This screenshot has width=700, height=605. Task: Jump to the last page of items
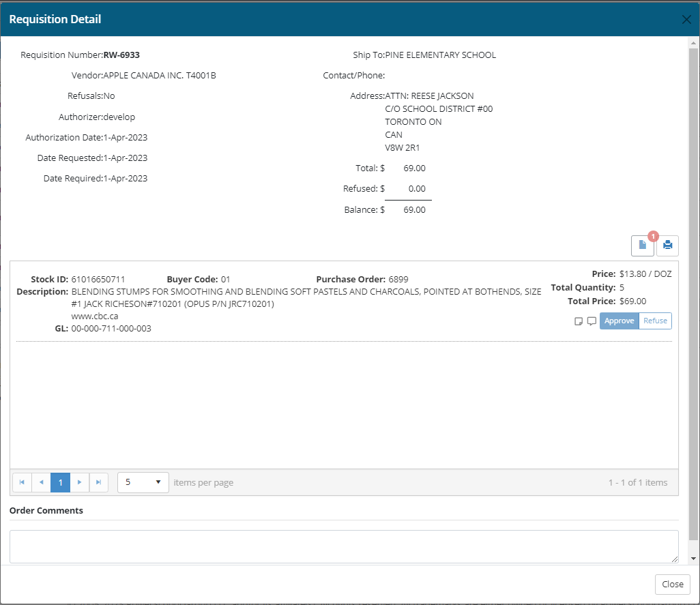tap(99, 482)
